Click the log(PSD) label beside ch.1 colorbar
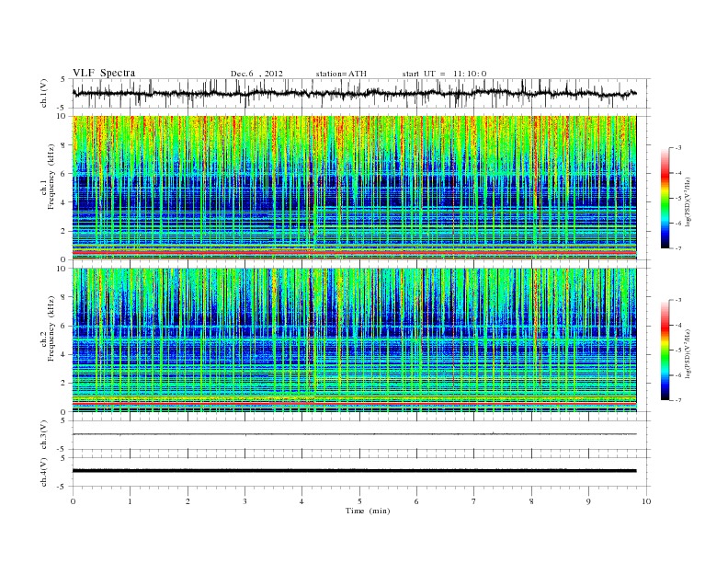728x563 pixels. [688, 201]
